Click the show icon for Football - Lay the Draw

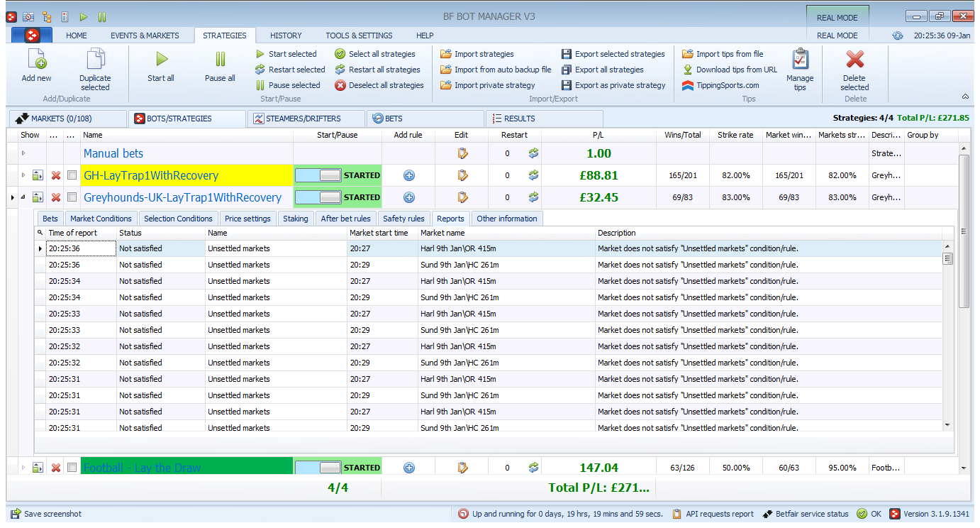(38, 468)
